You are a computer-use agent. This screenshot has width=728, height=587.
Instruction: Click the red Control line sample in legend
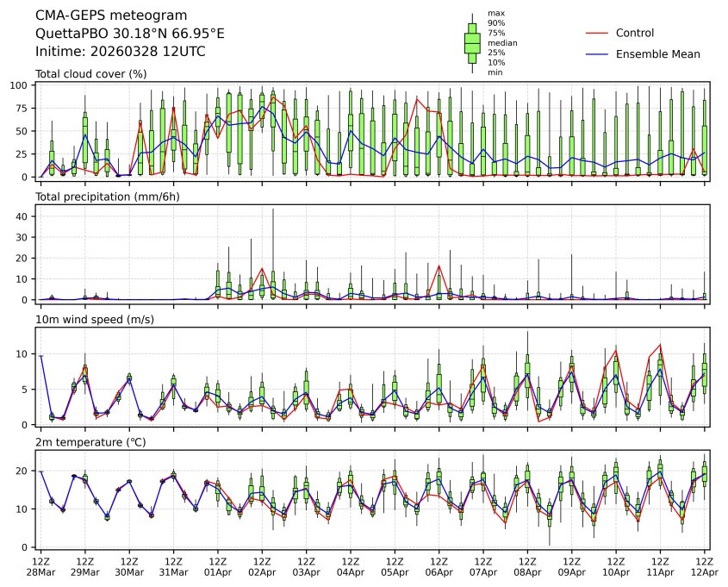597,33
